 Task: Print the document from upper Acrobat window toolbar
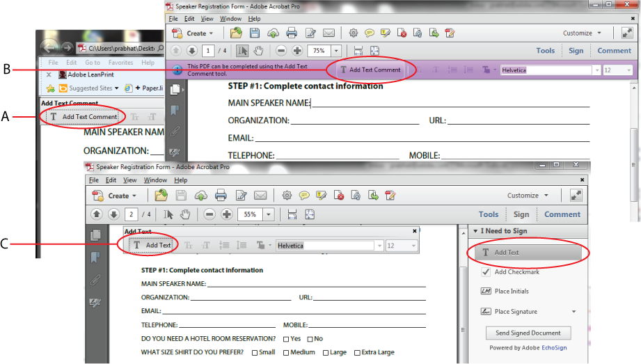click(292, 33)
